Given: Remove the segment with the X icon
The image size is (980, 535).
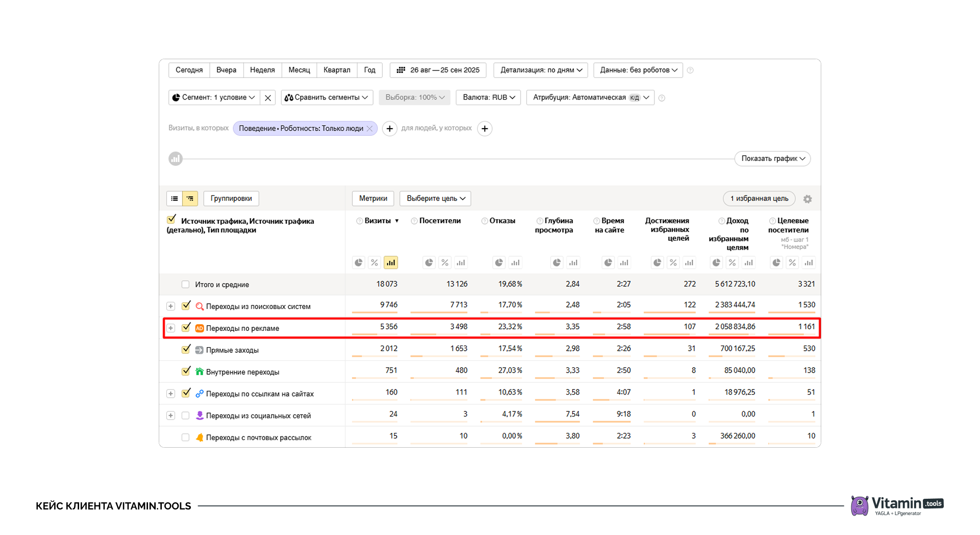Looking at the screenshot, I should [x=268, y=98].
